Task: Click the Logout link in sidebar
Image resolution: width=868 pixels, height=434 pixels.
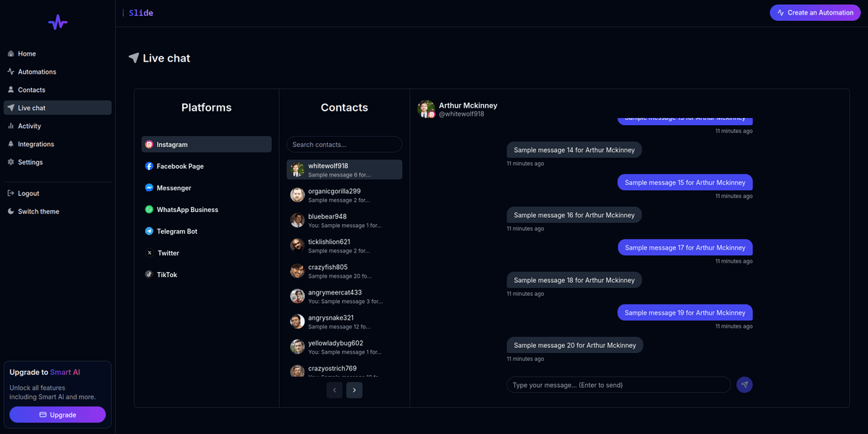Action: [x=28, y=193]
